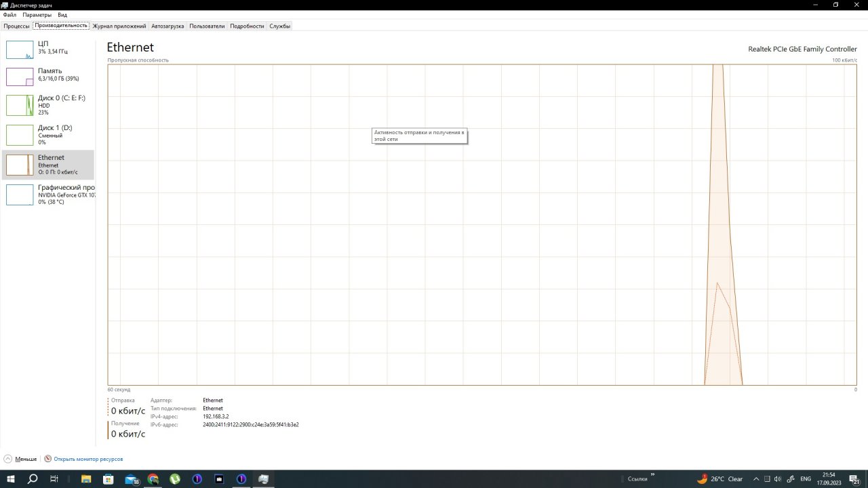Click the IPv6 address value
The height and width of the screenshot is (488, 868).
[251, 424]
